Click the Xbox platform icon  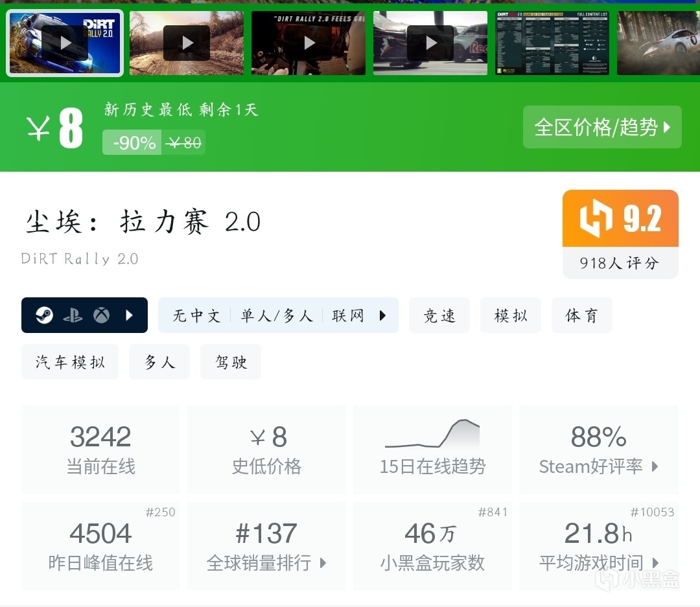pyautogui.click(x=101, y=315)
